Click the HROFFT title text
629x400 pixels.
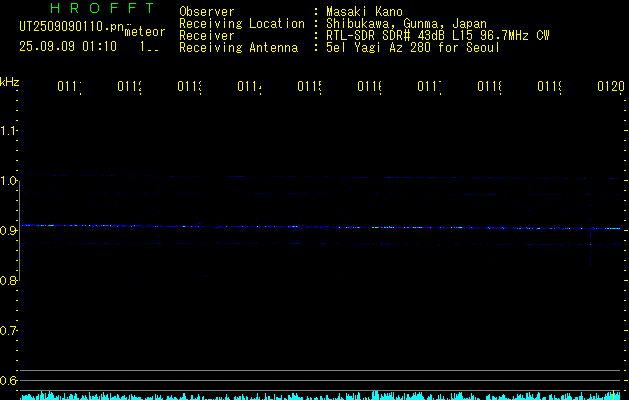pos(102,8)
